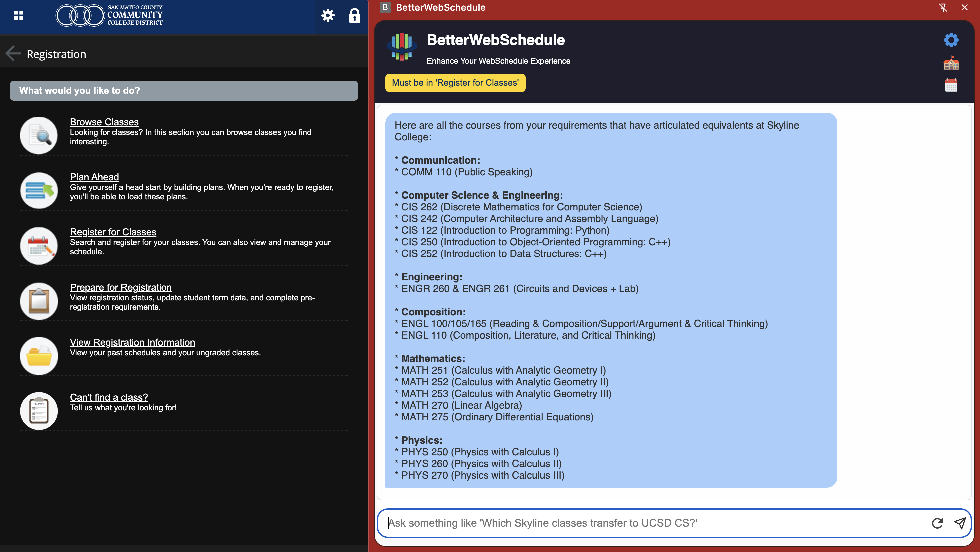
Task: Click the unpin extension panel icon
Action: click(943, 7)
